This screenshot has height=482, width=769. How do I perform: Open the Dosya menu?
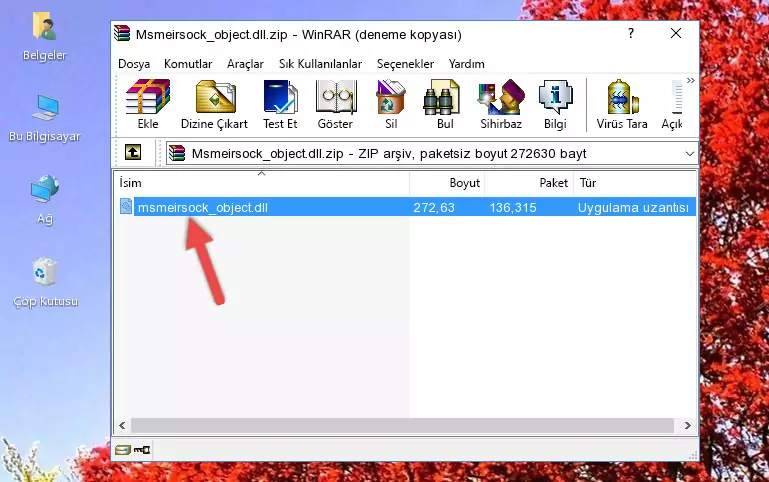[x=134, y=64]
